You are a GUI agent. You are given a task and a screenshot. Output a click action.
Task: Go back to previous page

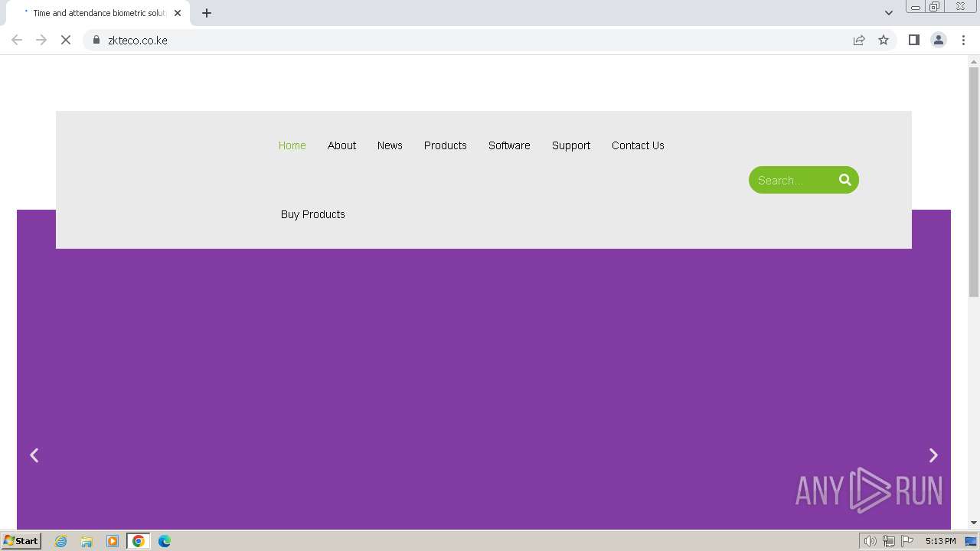[x=17, y=40]
